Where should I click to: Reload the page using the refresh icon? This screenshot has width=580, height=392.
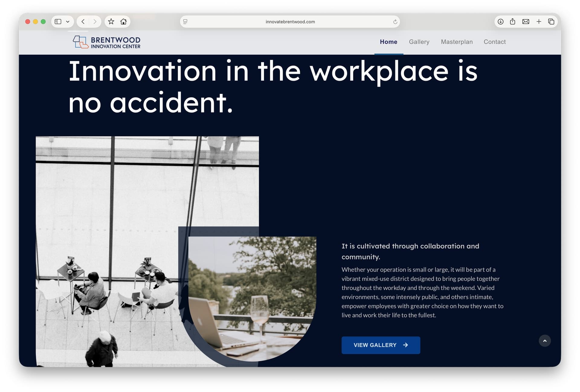(395, 21)
